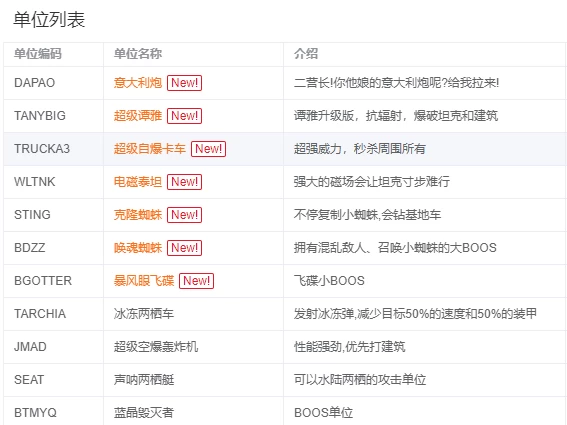The image size is (567, 425).
Task: Open the 电磁泰坦 unit name
Action: pyautogui.click(x=138, y=182)
